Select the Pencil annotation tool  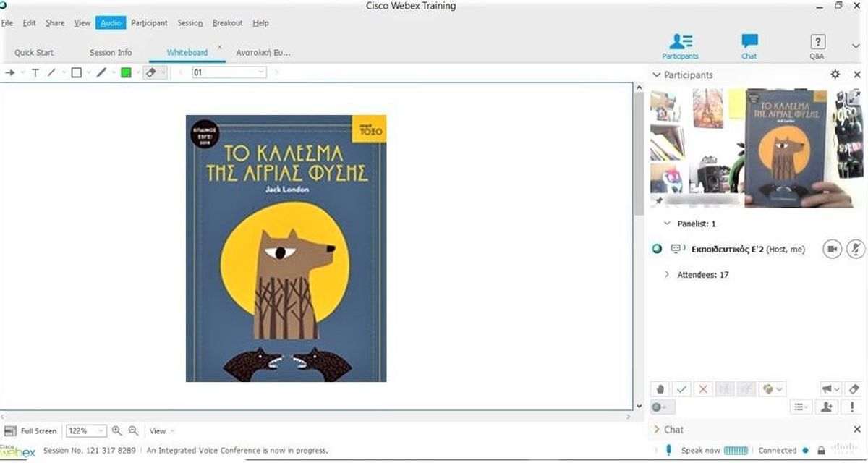click(101, 72)
